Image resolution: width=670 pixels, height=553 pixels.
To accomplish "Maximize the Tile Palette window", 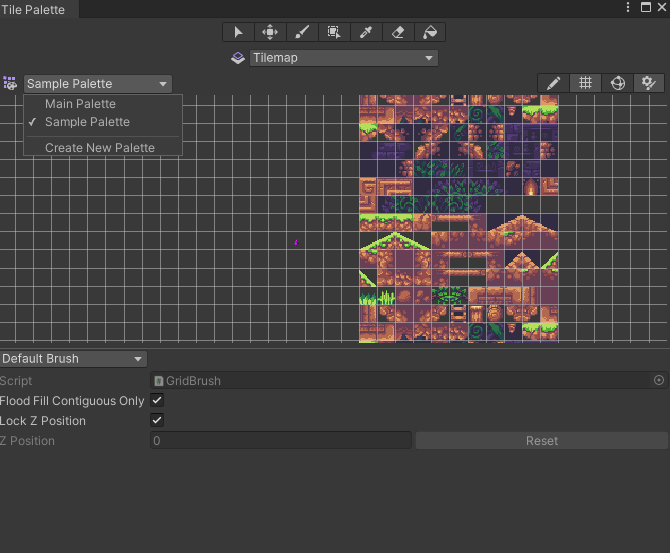I will pyautogui.click(x=646, y=7).
